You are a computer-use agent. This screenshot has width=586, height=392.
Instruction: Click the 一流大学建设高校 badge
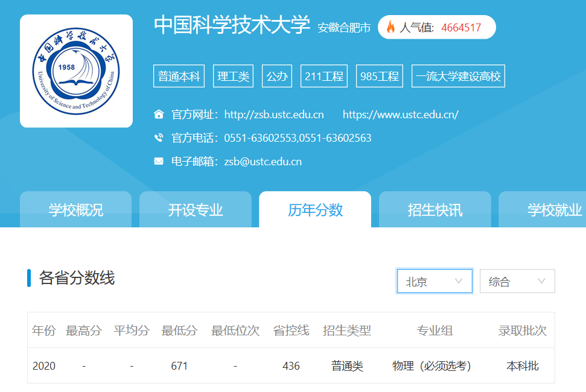pyautogui.click(x=458, y=75)
